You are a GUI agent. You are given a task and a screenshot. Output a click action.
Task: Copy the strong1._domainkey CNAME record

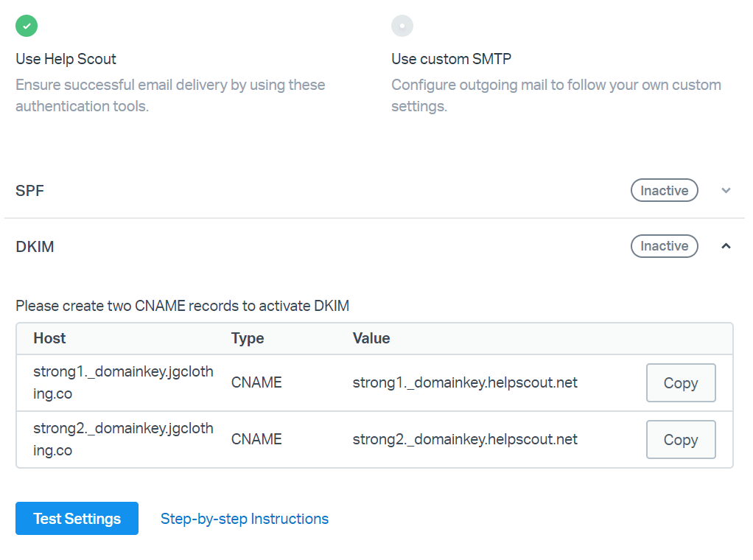(x=680, y=383)
